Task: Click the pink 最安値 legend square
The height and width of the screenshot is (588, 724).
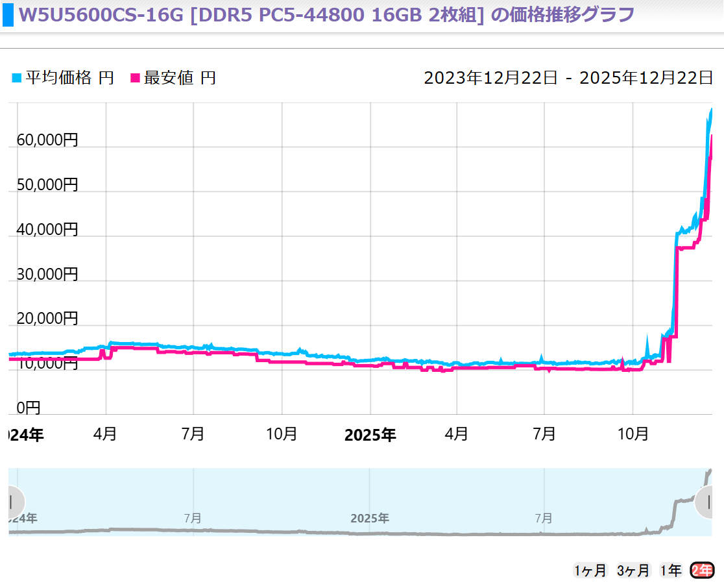Action: tap(136, 79)
